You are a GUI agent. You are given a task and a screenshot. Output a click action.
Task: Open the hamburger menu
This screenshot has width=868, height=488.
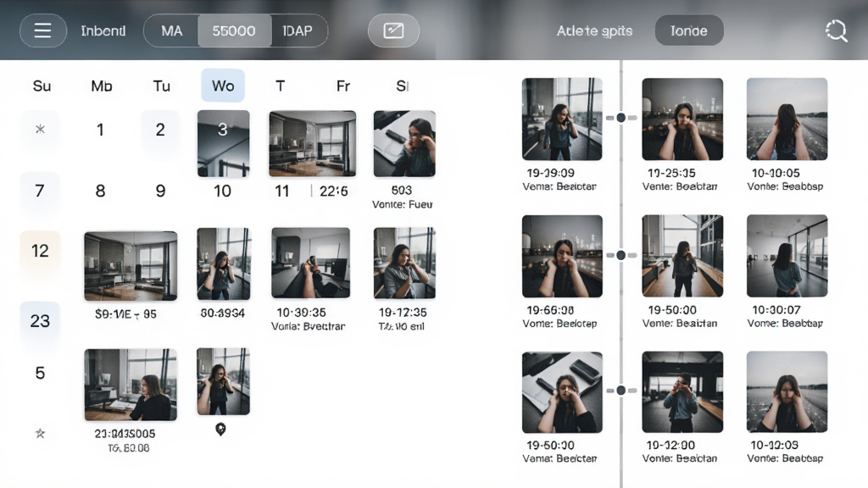[43, 30]
